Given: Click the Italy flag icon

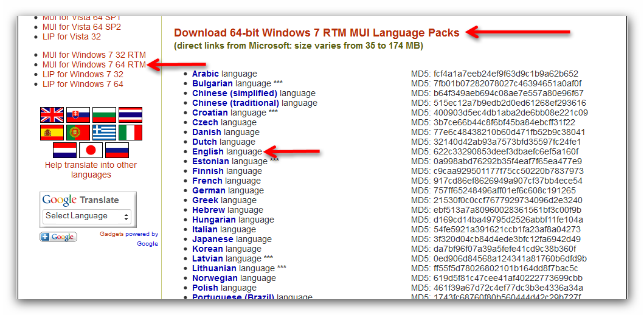Looking at the screenshot, I should pos(131,133).
